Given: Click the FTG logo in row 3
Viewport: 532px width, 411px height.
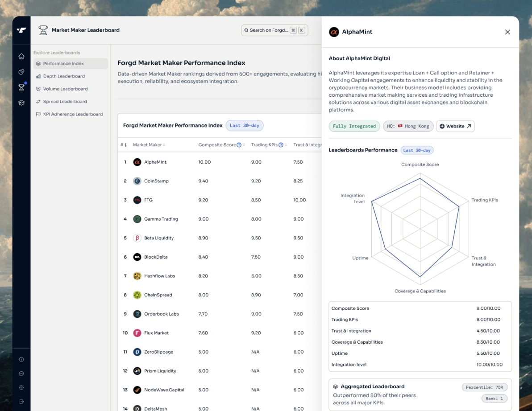Looking at the screenshot, I should pyautogui.click(x=137, y=200).
